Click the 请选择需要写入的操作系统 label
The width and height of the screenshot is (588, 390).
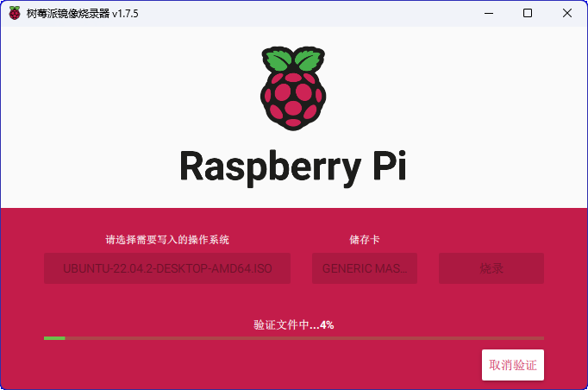click(167, 240)
